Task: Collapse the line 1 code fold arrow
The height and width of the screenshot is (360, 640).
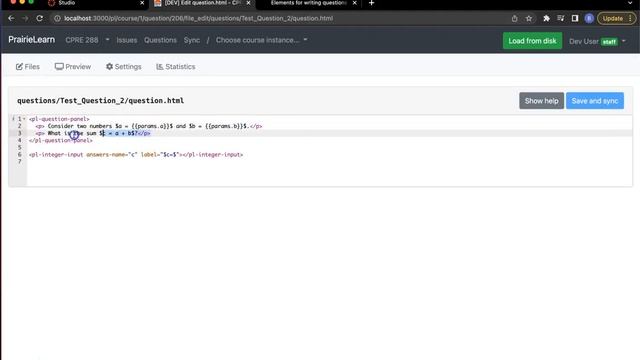Action: point(24,119)
